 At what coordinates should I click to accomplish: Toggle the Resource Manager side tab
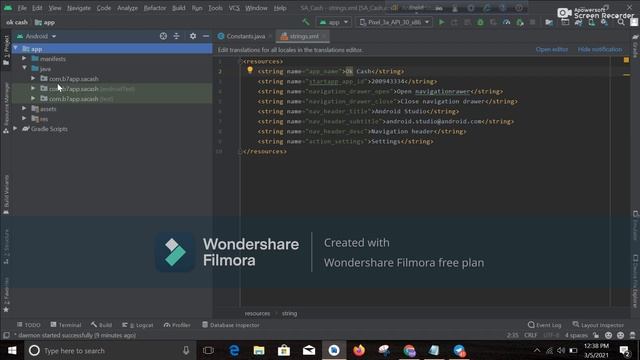pyautogui.click(x=6, y=108)
